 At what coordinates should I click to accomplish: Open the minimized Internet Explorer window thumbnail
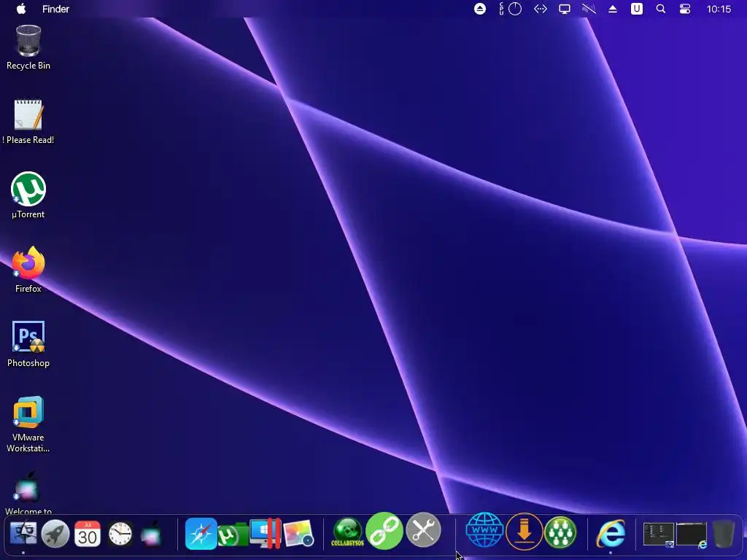coord(692,534)
